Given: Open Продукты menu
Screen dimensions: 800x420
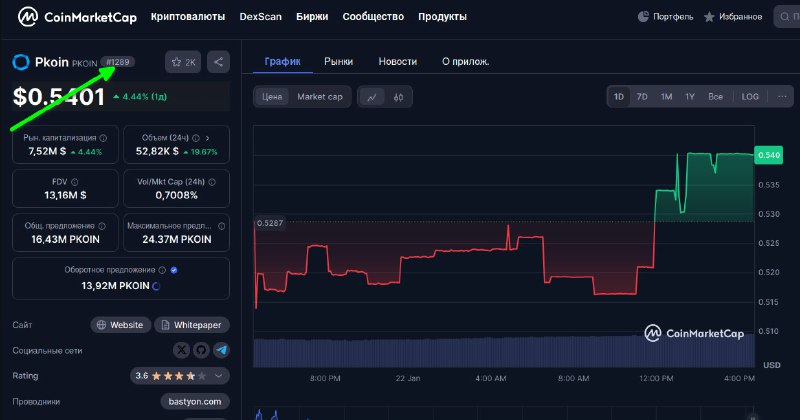Looking at the screenshot, I should (x=442, y=17).
